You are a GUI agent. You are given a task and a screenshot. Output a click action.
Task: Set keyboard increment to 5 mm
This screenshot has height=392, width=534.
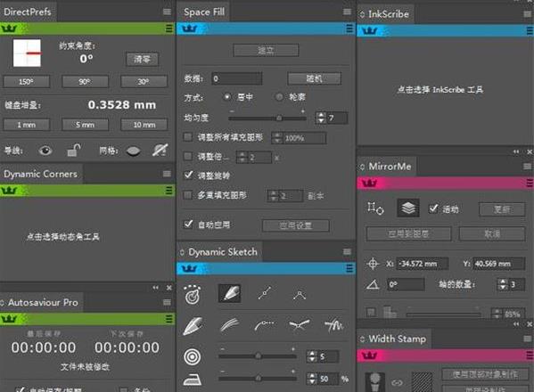click(85, 125)
